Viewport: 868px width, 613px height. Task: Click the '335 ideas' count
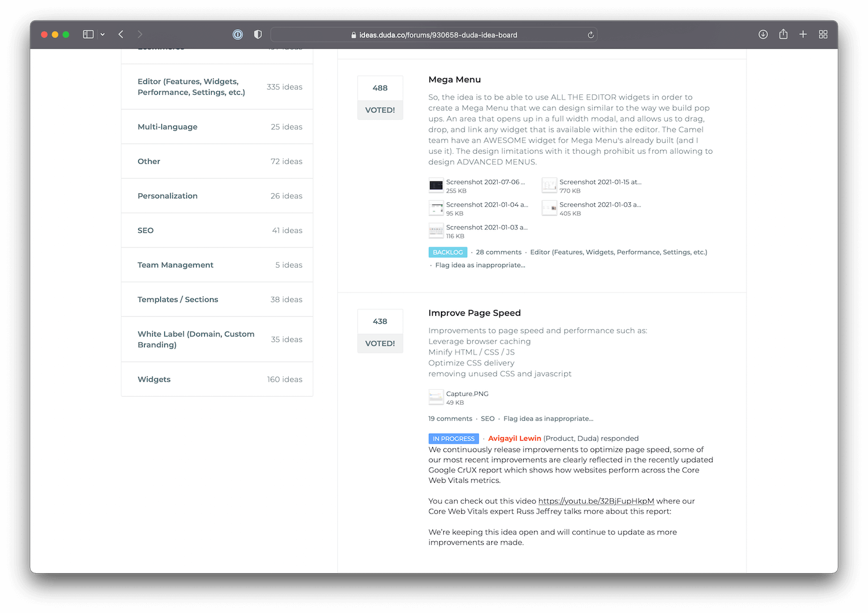tap(284, 87)
